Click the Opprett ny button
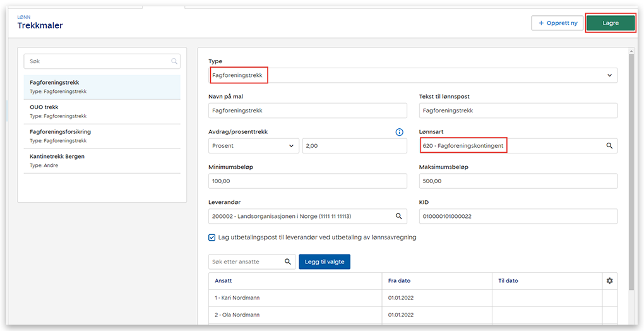 [558, 23]
